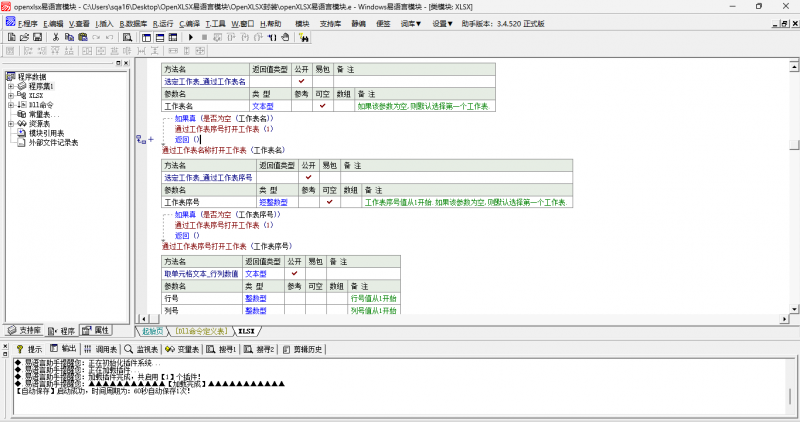800x422 pixels.
Task: Click the 文本型 type cell for 工作表名
Action: click(x=262, y=105)
